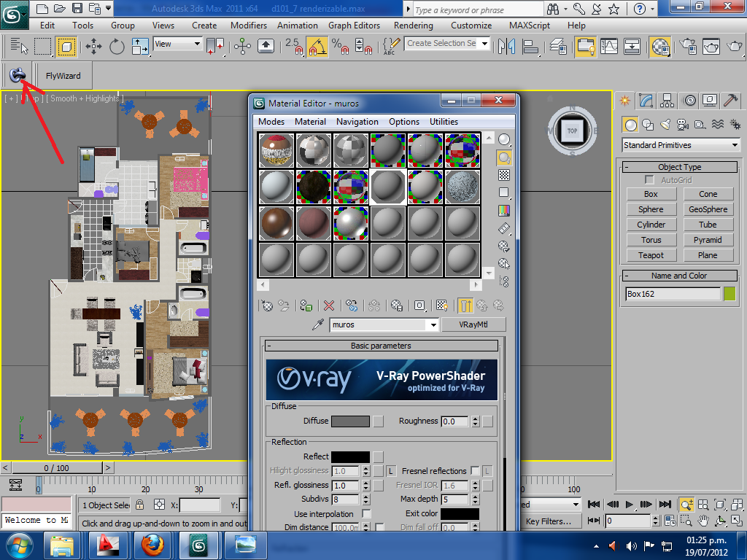The image size is (747, 560).
Task: Create a Teapot primitive button
Action: tap(651, 255)
